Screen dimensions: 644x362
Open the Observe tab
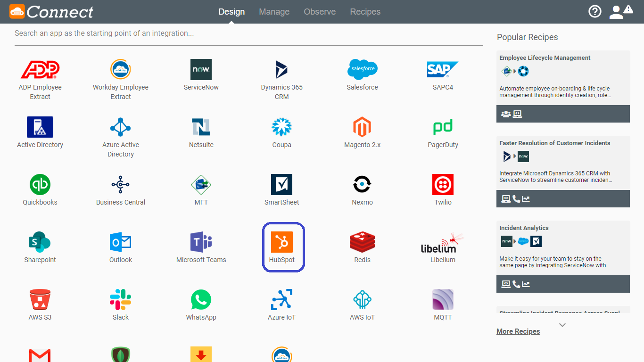[320, 12]
